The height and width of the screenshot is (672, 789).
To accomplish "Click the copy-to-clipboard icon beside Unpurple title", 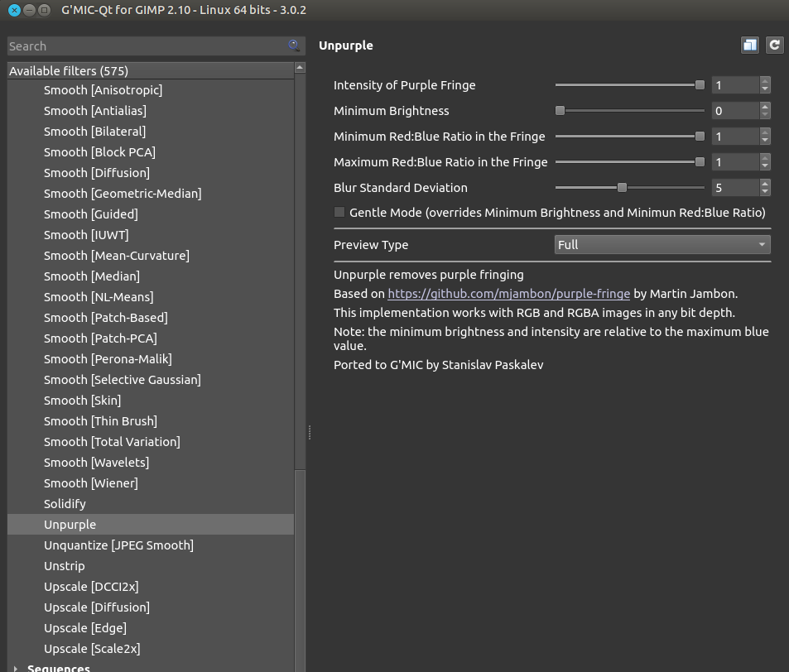I will click(x=750, y=46).
